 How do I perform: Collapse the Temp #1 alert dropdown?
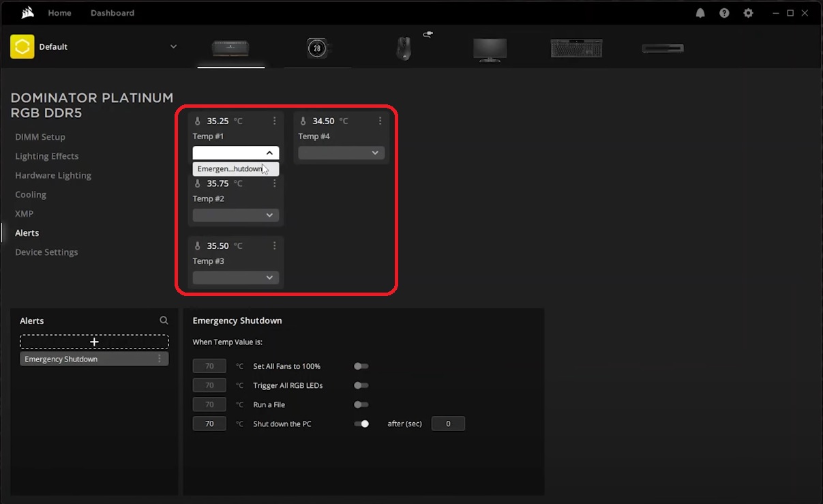click(x=269, y=152)
